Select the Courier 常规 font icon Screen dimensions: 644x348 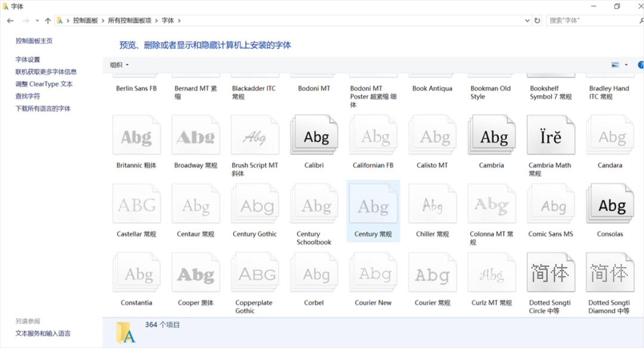coord(432,272)
